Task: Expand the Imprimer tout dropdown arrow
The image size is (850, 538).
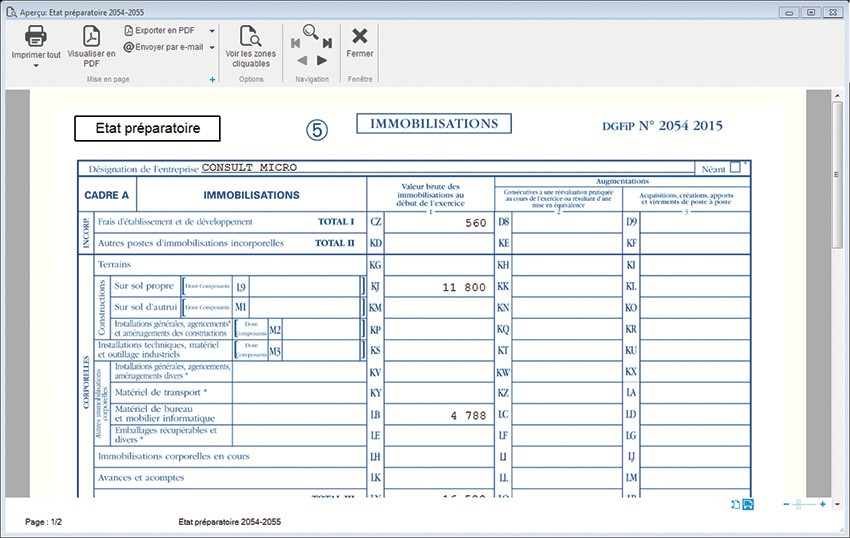Action: pyautogui.click(x=36, y=67)
